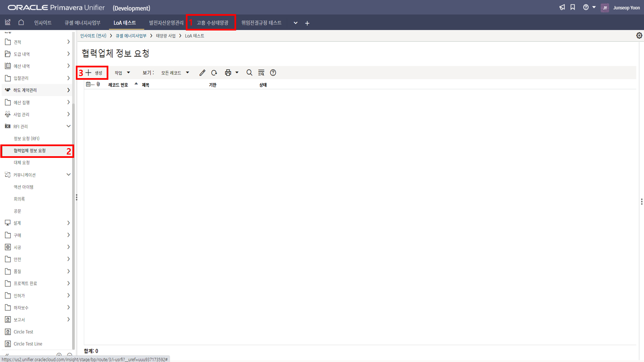Expand the 예산 집행 folder
Screen dimensions: 644x362
click(68, 102)
